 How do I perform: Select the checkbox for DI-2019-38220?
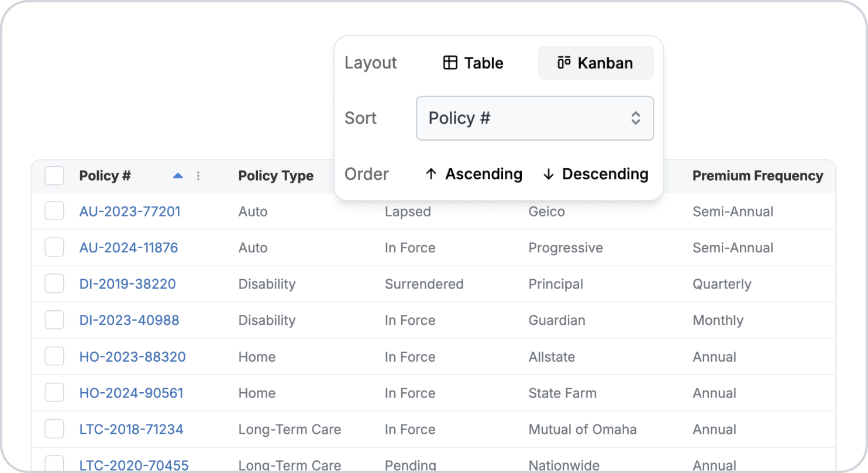tap(54, 284)
